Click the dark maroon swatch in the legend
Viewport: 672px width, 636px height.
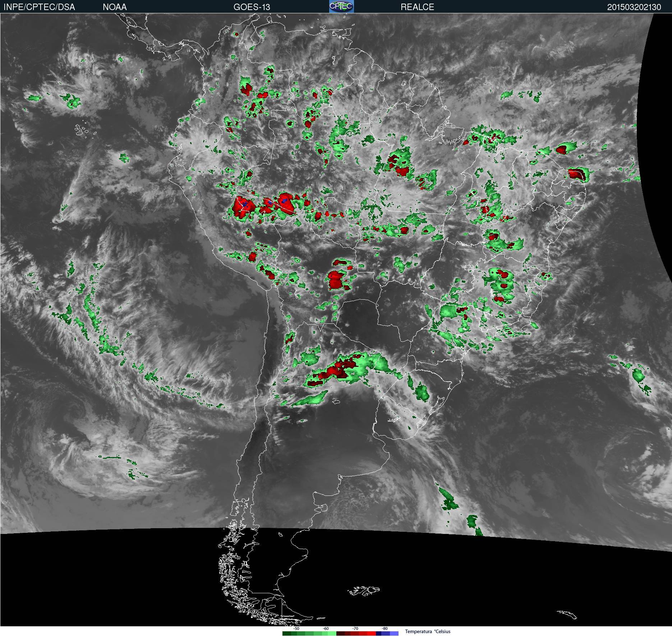(x=340, y=633)
